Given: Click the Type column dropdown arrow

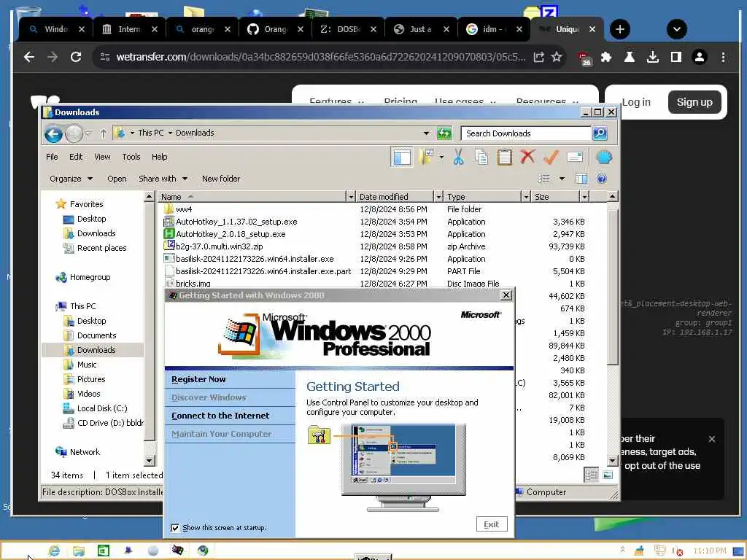Looking at the screenshot, I should 526,197.
